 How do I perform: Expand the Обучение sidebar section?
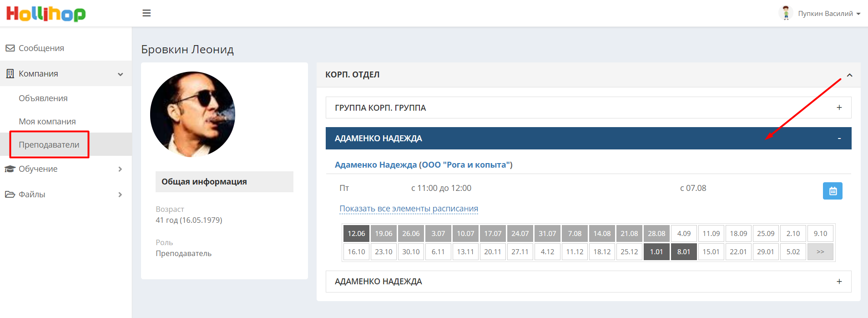[66, 169]
